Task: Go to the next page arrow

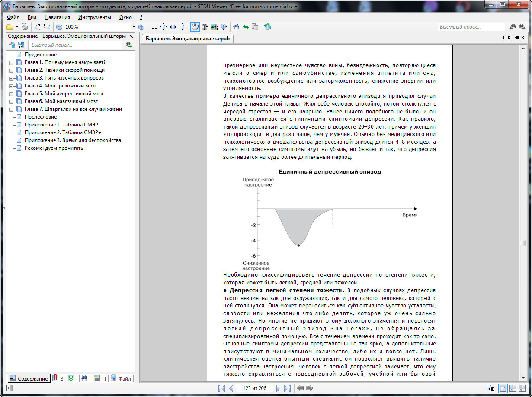Action: (278, 388)
